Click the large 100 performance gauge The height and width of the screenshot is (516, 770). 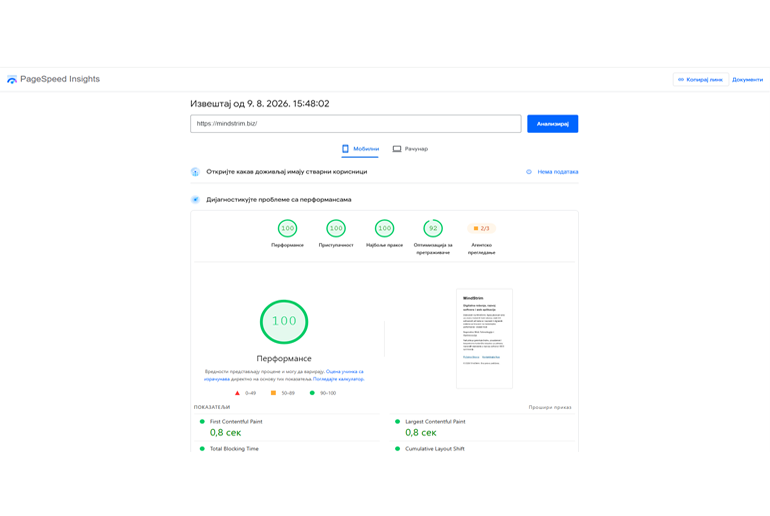tap(284, 322)
